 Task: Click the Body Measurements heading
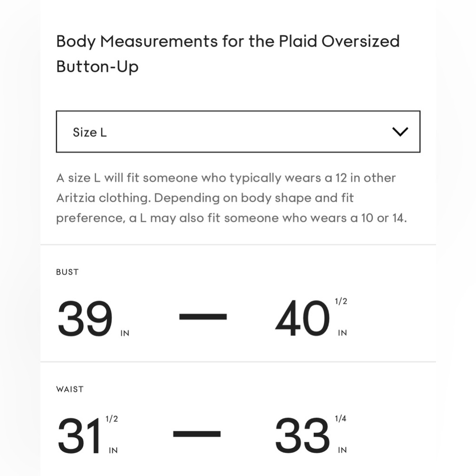click(x=228, y=54)
